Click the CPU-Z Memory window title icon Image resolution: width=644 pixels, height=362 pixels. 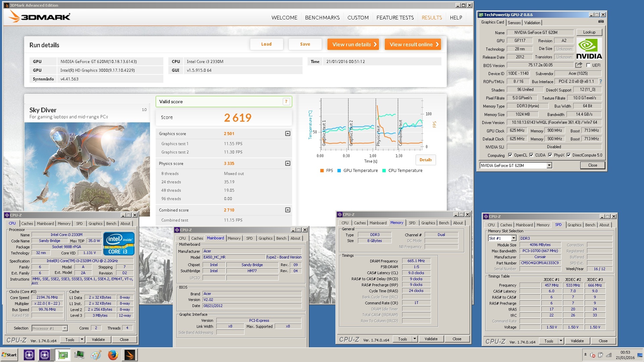tap(340, 215)
